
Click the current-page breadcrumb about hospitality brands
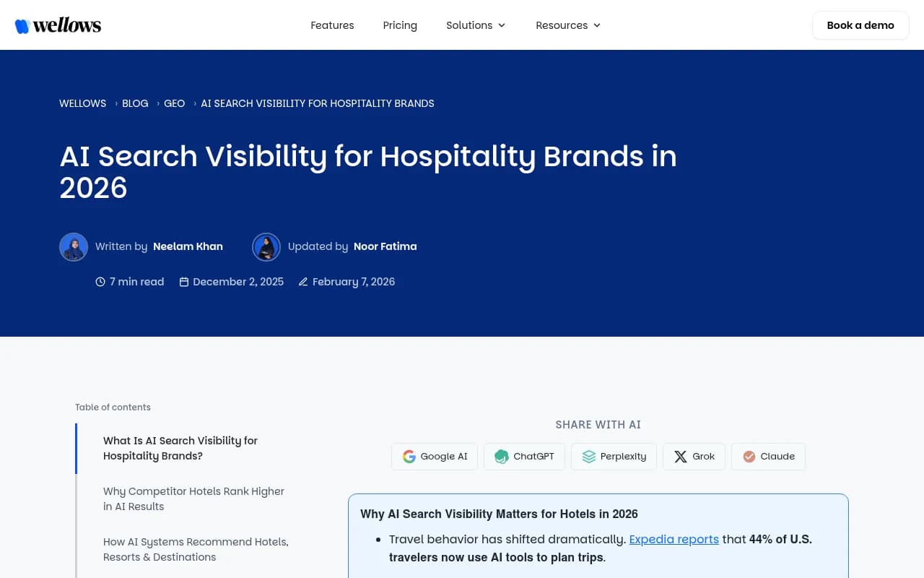(x=318, y=103)
